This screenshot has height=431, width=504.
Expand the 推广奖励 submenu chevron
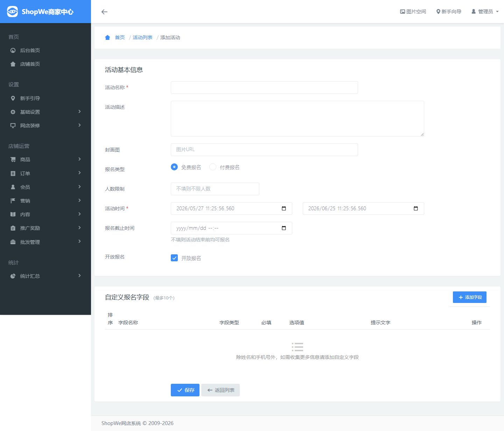tap(80, 228)
